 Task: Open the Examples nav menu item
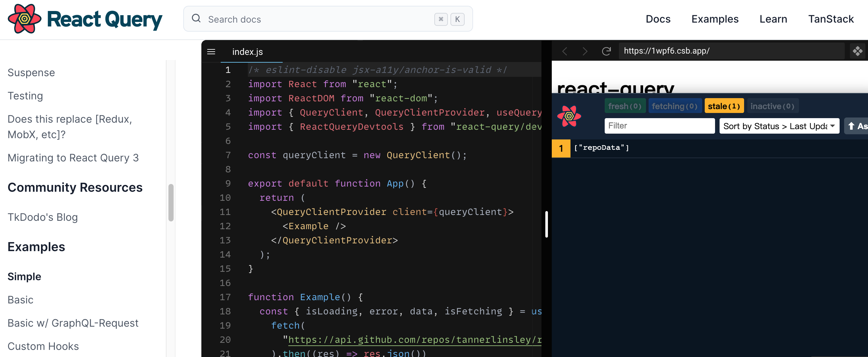click(715, 19)
